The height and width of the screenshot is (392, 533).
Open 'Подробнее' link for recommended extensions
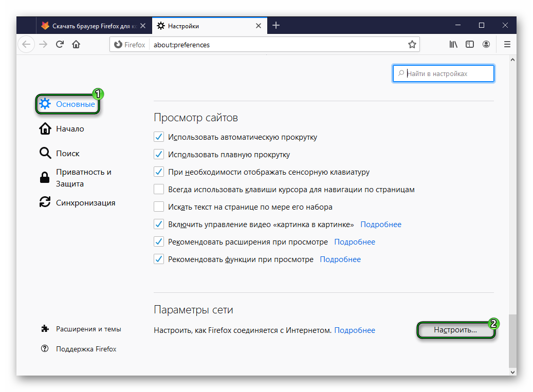tap(355, 242)
